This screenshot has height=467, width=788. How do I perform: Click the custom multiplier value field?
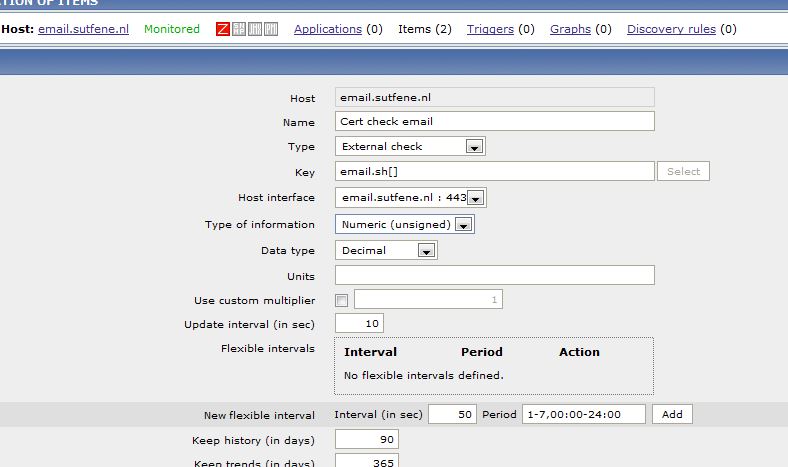tap(428, 300)
